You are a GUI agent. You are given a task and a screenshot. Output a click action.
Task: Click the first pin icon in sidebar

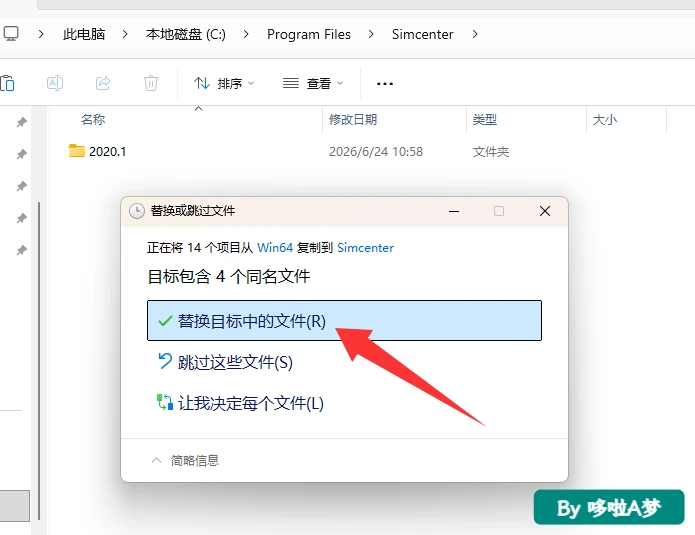coord(21,122)
